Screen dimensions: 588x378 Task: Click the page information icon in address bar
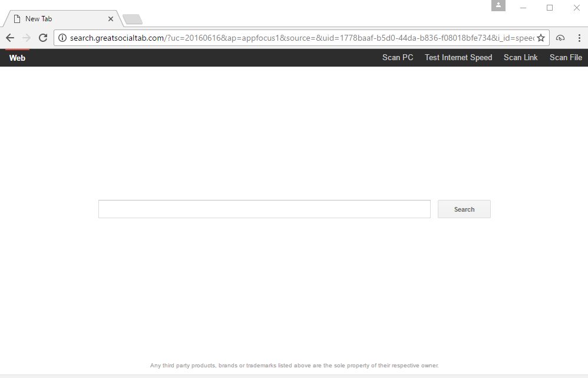pos(62,37)
